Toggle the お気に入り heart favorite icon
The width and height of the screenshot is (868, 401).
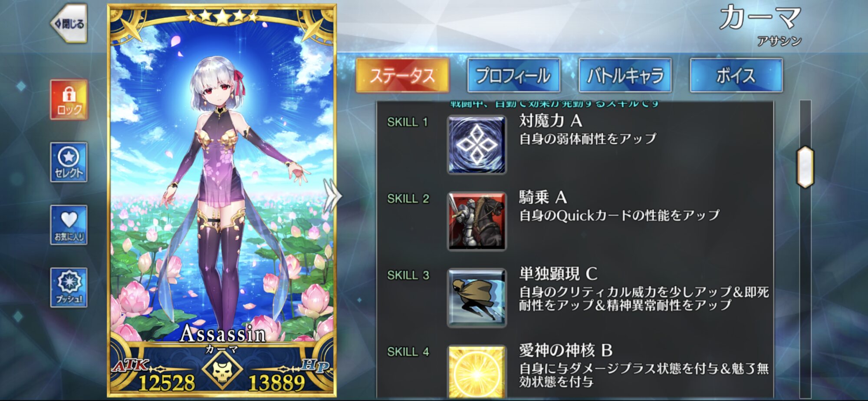click(x=69, y=225)
